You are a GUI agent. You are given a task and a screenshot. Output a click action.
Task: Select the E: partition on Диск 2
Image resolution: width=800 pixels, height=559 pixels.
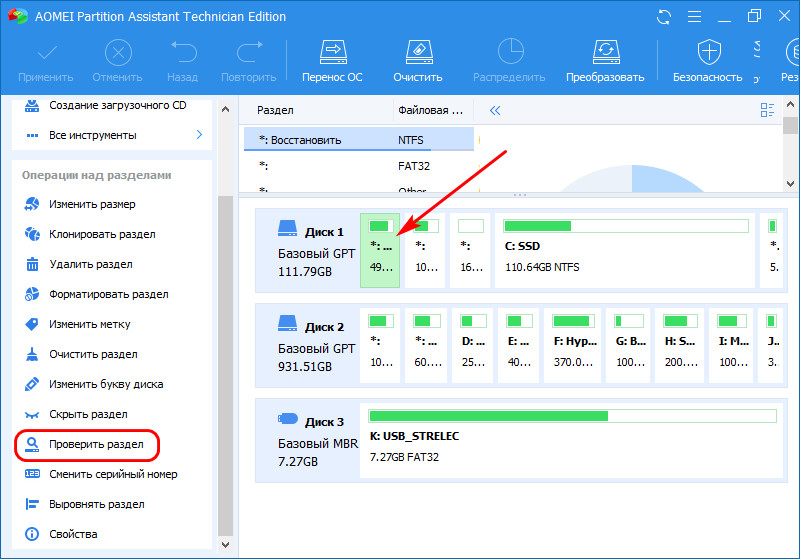(x=518, y=345)
